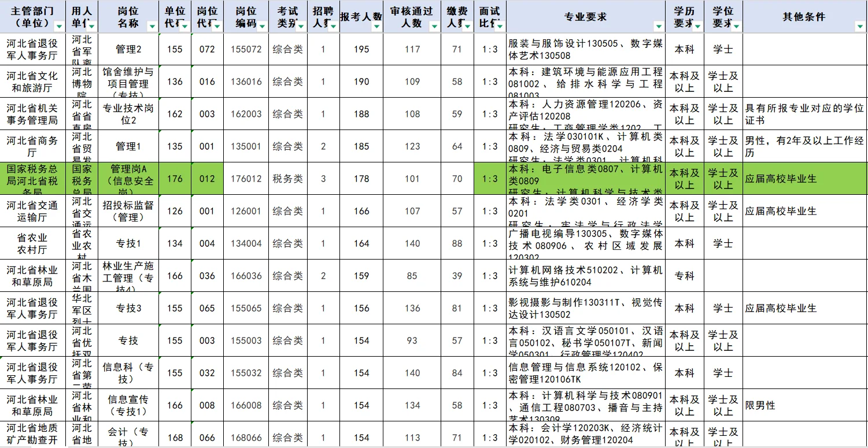The width and height of the screenshot is (868, 448).
Task: Open the filter icon on 专业要求 column
Action: click(x=658, y=26)
